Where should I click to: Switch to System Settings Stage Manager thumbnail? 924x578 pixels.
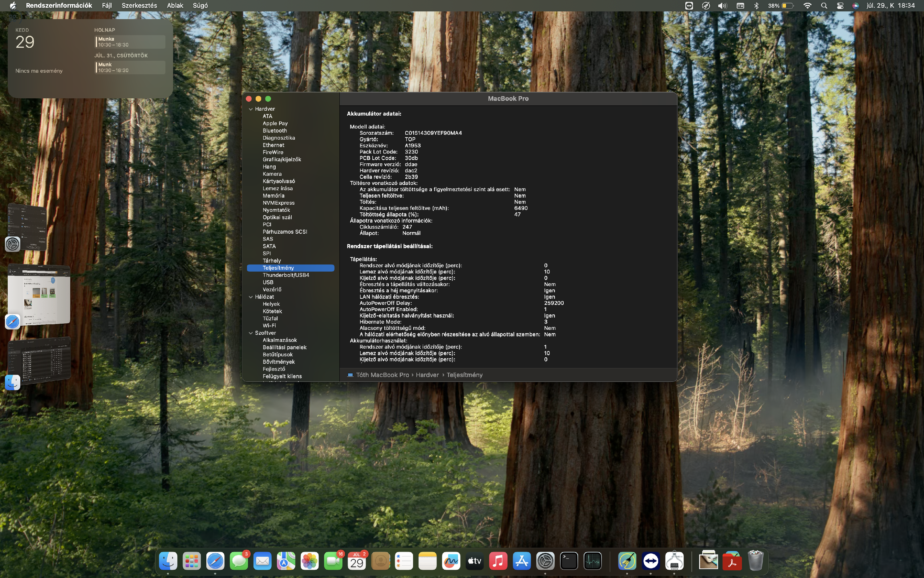pos(27,227)
